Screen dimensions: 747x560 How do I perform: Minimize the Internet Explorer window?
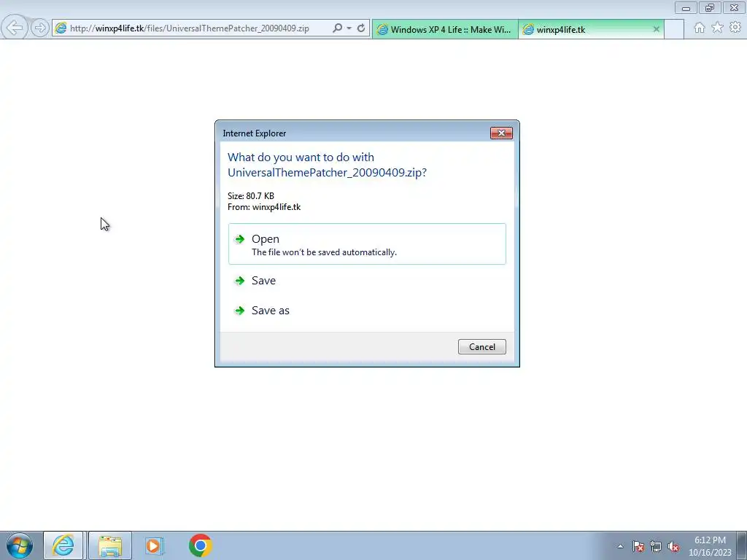[686, 7]
